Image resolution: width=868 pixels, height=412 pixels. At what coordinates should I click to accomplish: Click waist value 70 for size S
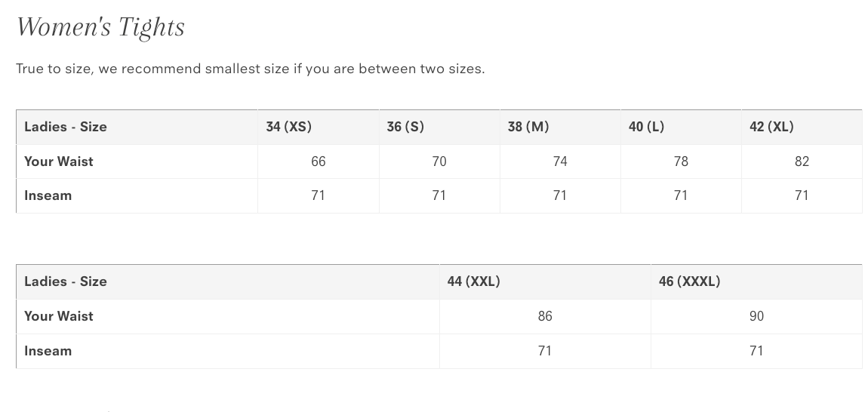tap(439, 161)
